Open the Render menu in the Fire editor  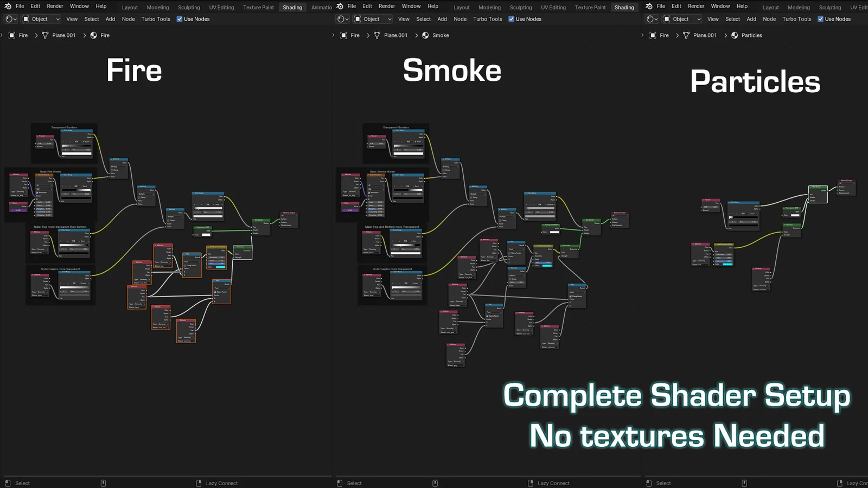[55, 6]
